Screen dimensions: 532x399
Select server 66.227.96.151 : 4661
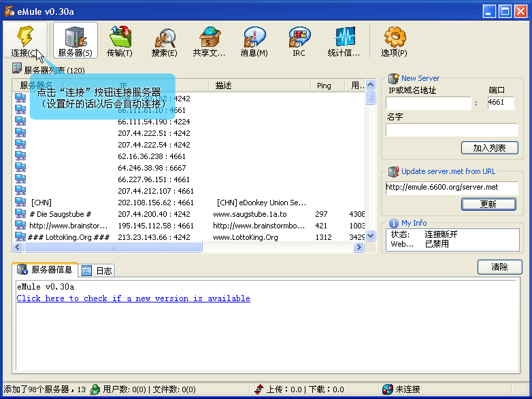coord(154,179)
